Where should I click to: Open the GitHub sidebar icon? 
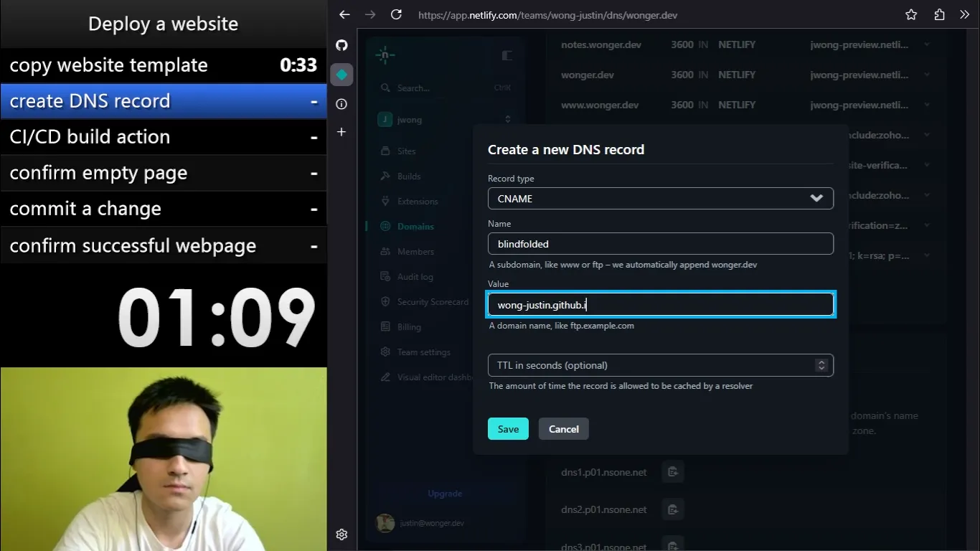point(341,45)
